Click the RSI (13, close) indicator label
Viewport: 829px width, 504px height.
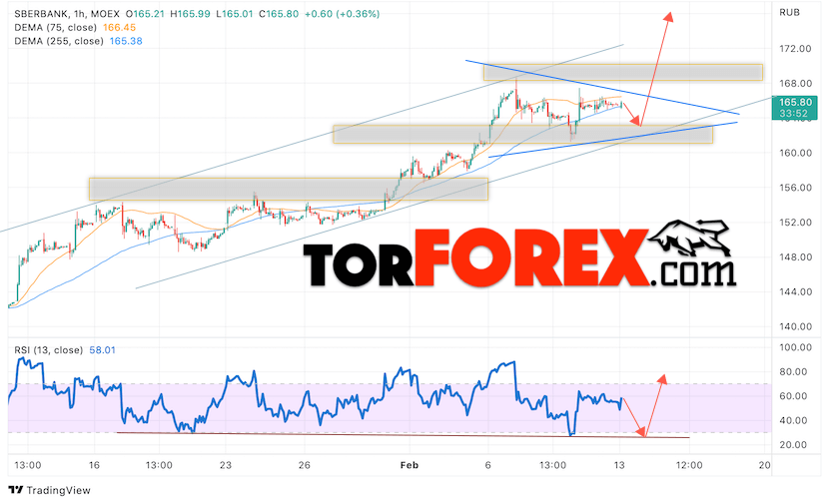tap(49, 349)
